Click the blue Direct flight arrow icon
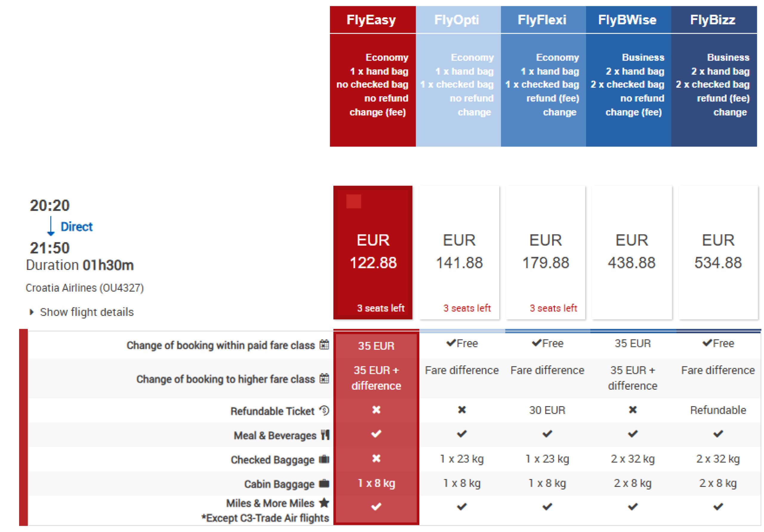 coord(50,226)
